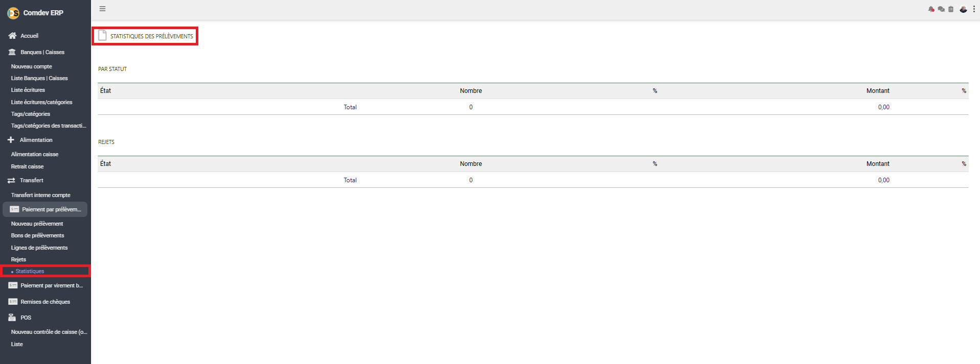This screenshot has height=364, width=980.
Task: Open the Liste entry under POS
Action: point(17,344)
